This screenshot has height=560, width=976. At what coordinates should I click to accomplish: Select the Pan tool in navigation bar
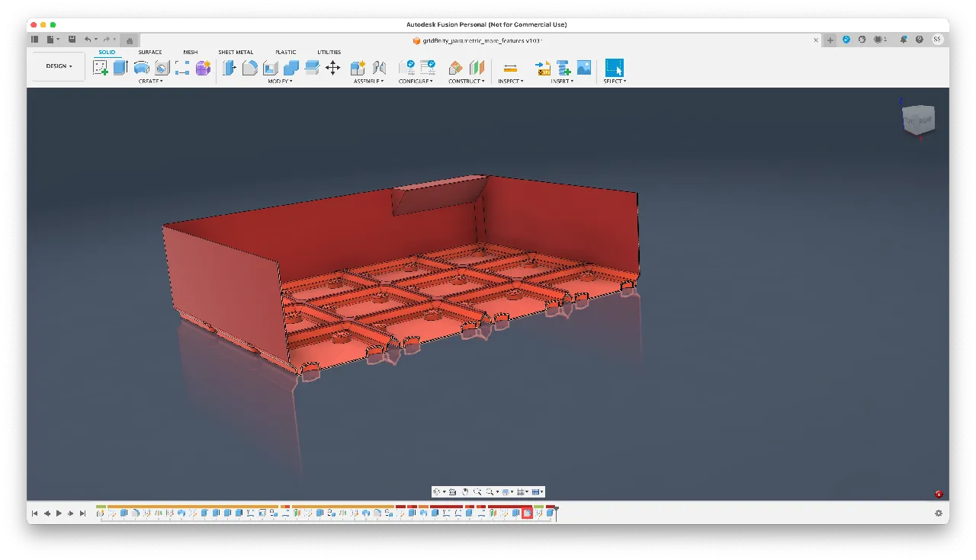coord(465,491)
